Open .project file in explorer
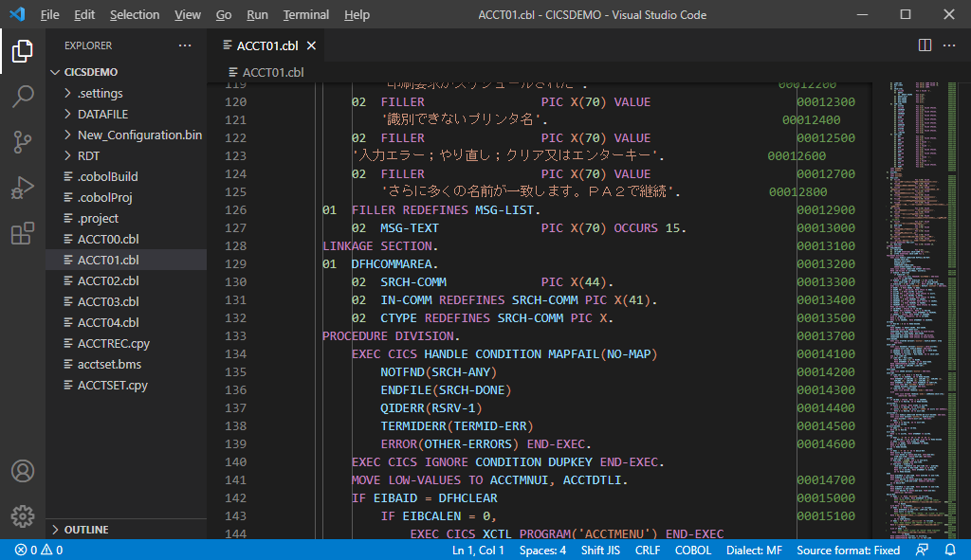Screen dimensions: 971x560 coord(98,219)
